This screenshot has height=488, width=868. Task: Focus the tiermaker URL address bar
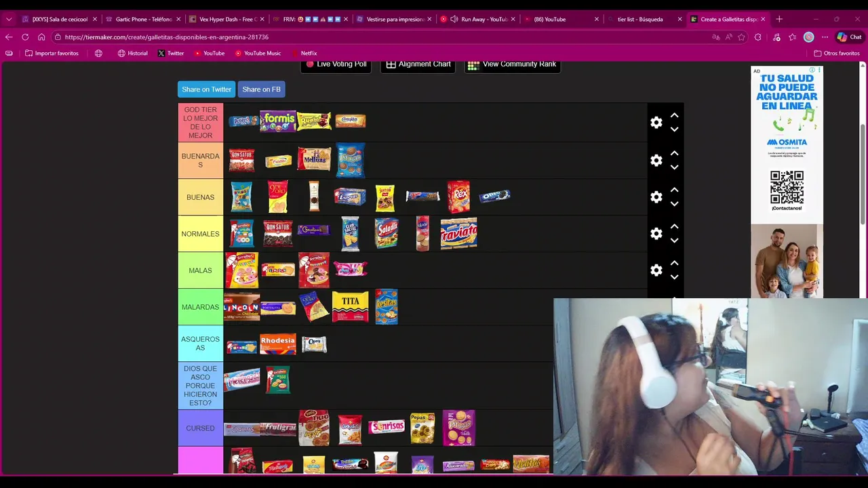click(380, 37)
